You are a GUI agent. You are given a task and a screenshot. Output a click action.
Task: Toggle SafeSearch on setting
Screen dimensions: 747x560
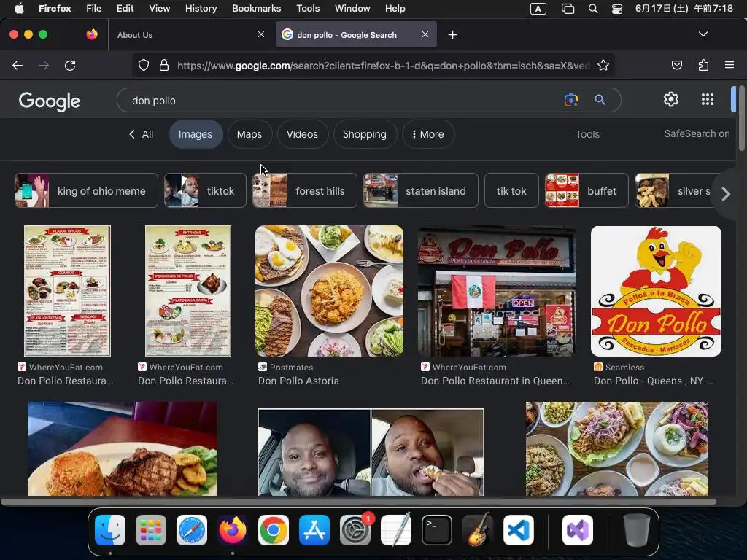(697, 134)
